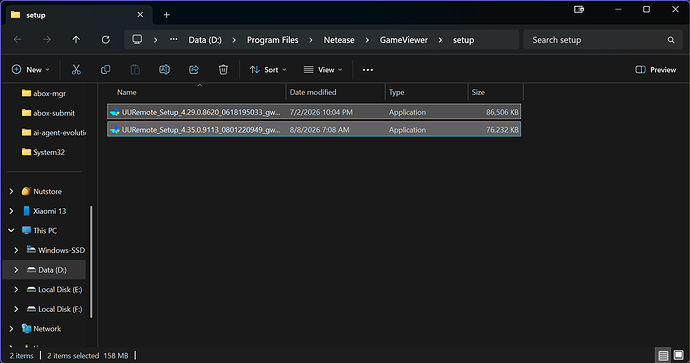Go back with the left arrow
The height and width of the screenshot is (363, 690).
click(18, 40)
